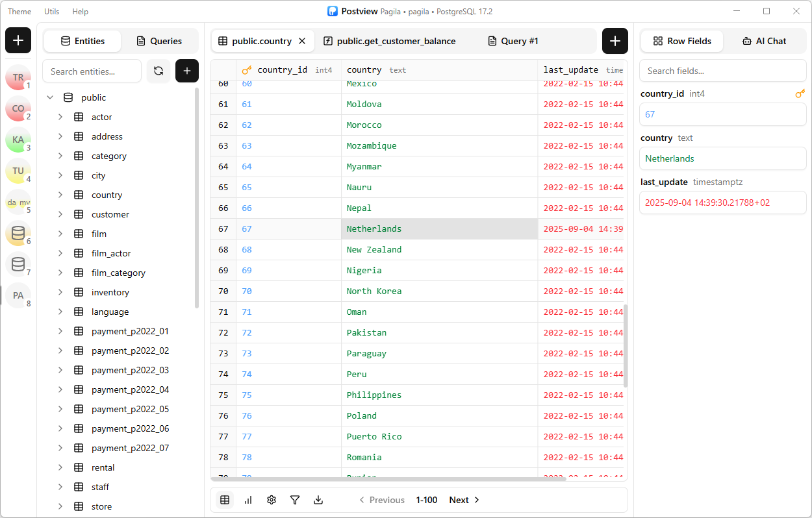Add a new connection in sidebar

[18, 41]
